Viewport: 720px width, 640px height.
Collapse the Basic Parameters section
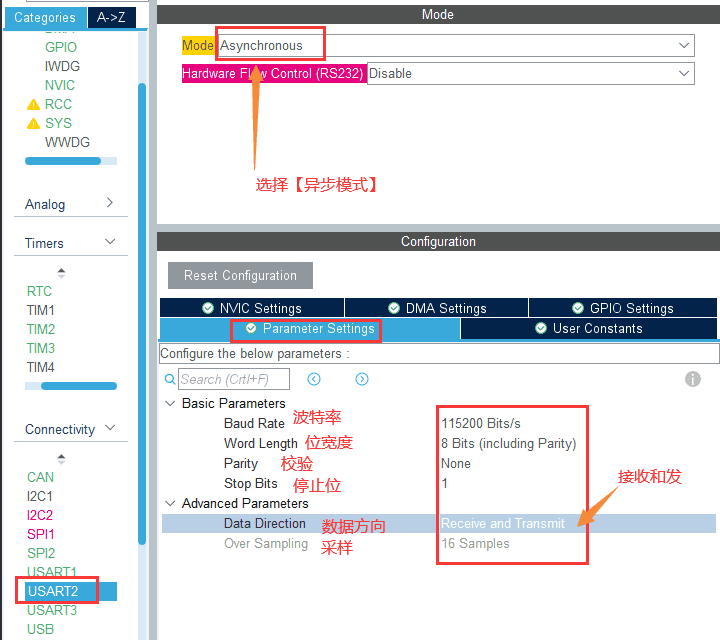click(170, 403)
